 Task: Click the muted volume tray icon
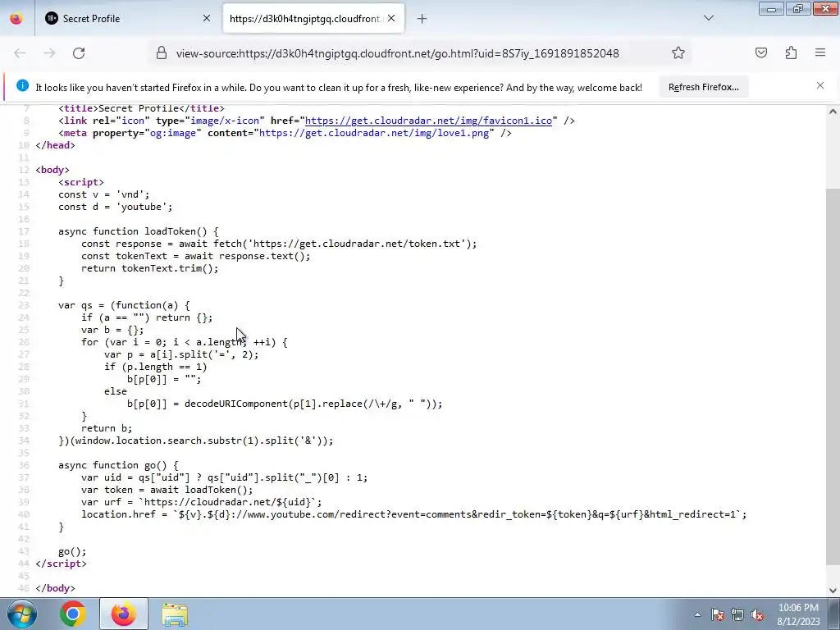(x=757, y=615)
